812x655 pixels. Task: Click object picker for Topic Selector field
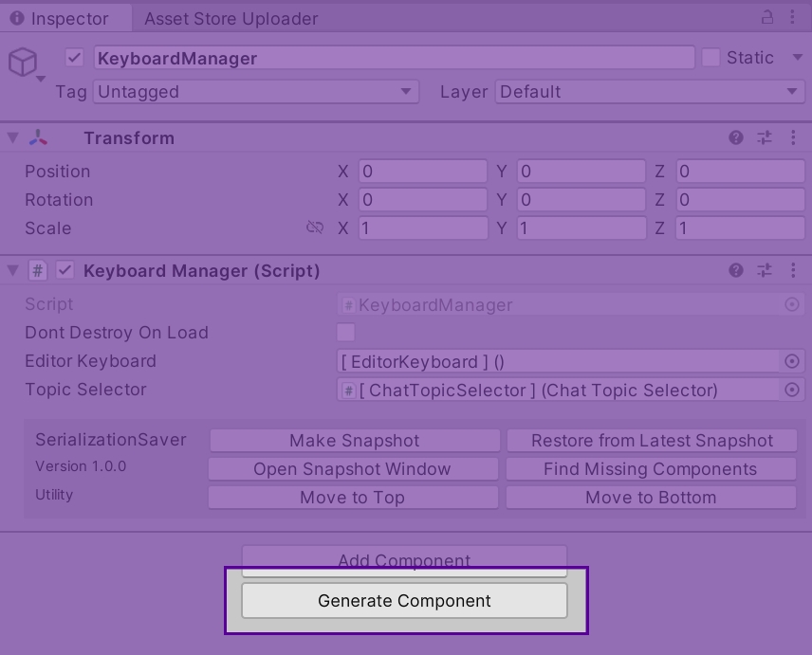pos(792,390)
